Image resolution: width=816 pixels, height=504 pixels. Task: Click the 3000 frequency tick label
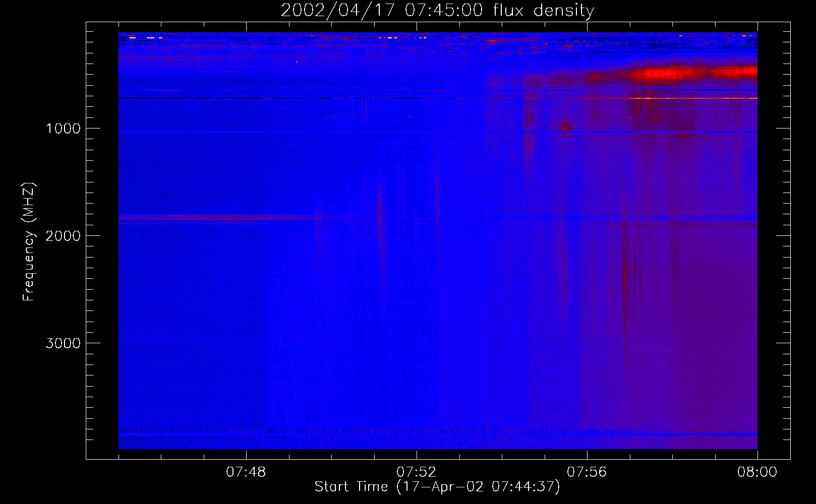coord(63,343)
